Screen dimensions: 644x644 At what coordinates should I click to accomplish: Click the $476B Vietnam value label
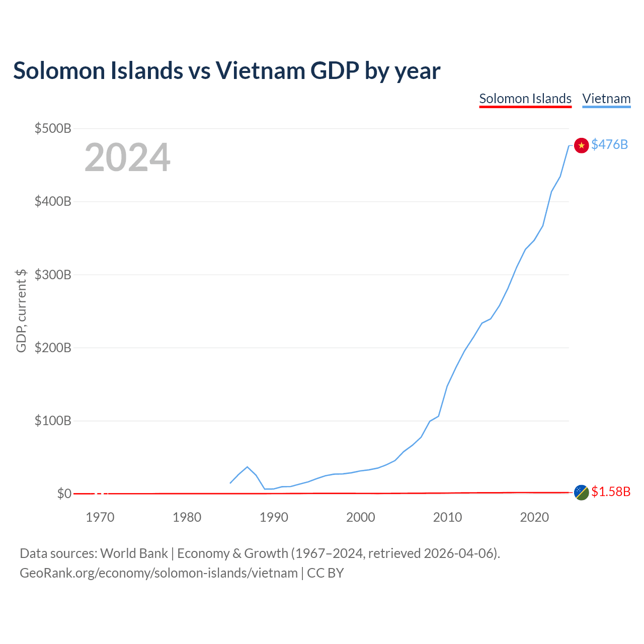point(609,144)
